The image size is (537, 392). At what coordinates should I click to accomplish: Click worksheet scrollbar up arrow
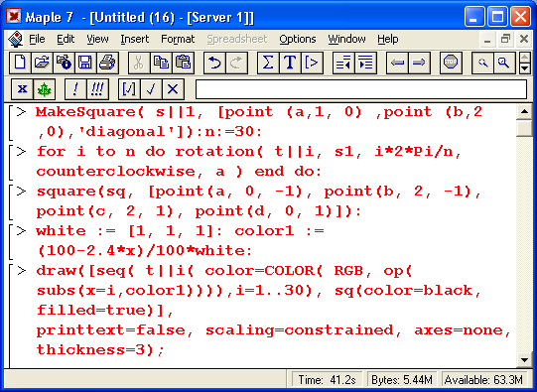(524, 111)
